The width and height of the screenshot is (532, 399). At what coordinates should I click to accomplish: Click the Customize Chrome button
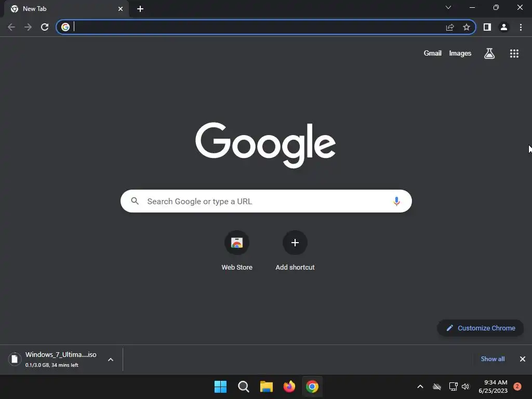(x=481, y=328)
